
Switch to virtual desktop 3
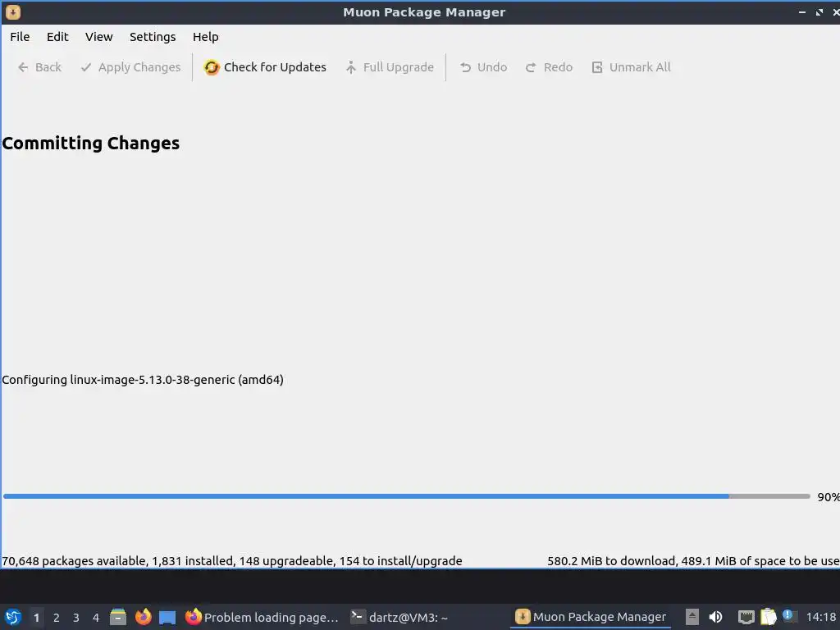click(x=76, y=618)
